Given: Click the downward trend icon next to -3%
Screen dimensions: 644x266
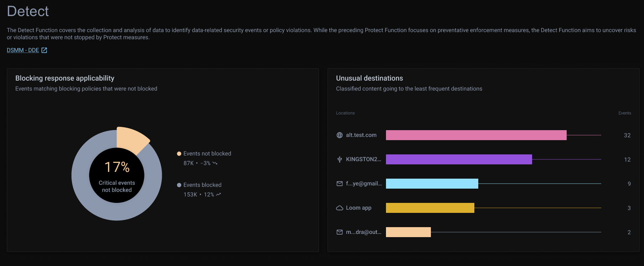Looking at the screenshot, I should pos(215,163).
